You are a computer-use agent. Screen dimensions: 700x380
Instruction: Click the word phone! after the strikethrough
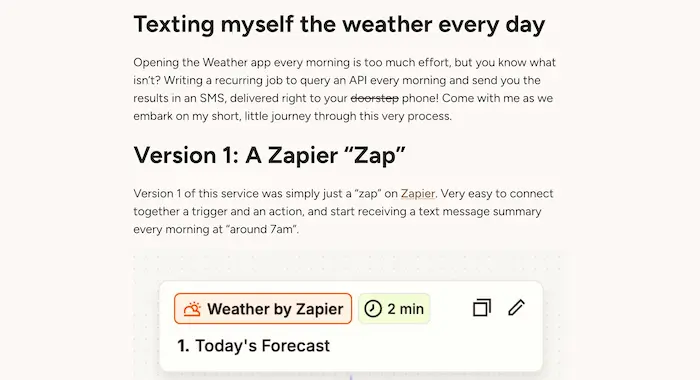pos(420,98)
